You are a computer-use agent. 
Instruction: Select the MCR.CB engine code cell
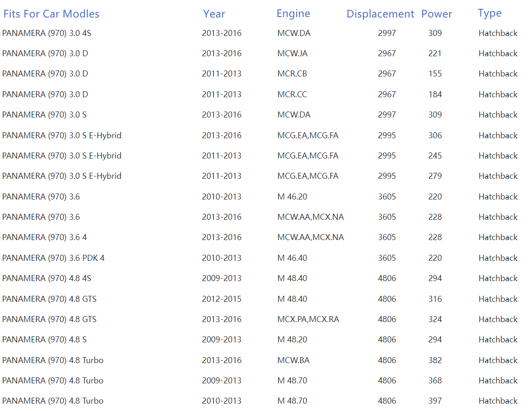coord(292,74)
